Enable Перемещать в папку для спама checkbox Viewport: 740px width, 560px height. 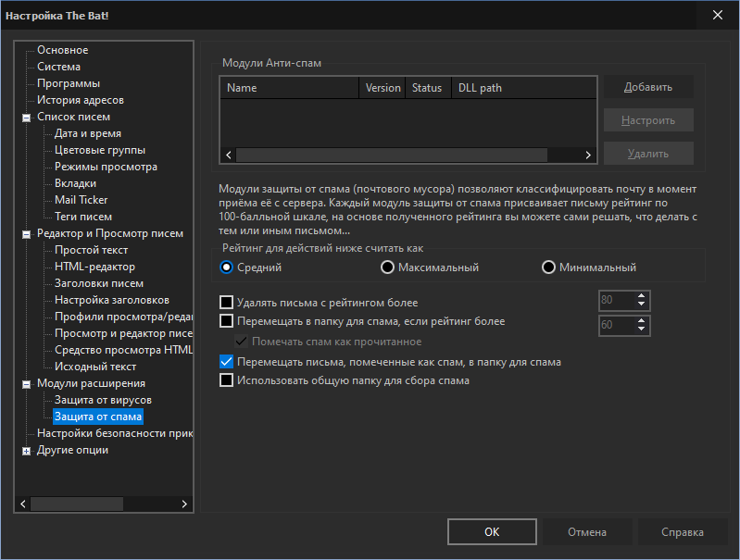[x=227, y=321]
